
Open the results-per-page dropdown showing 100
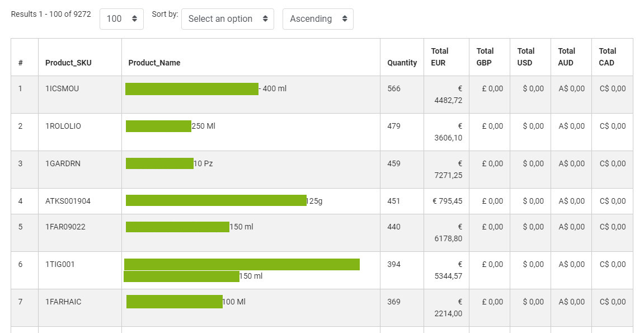click(121, 19)
